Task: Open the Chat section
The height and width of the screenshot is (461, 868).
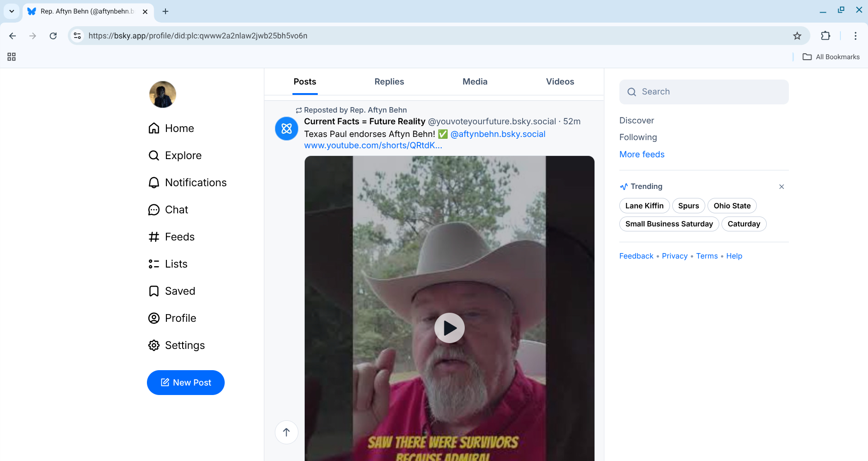Action: click(x=168, y=210)
